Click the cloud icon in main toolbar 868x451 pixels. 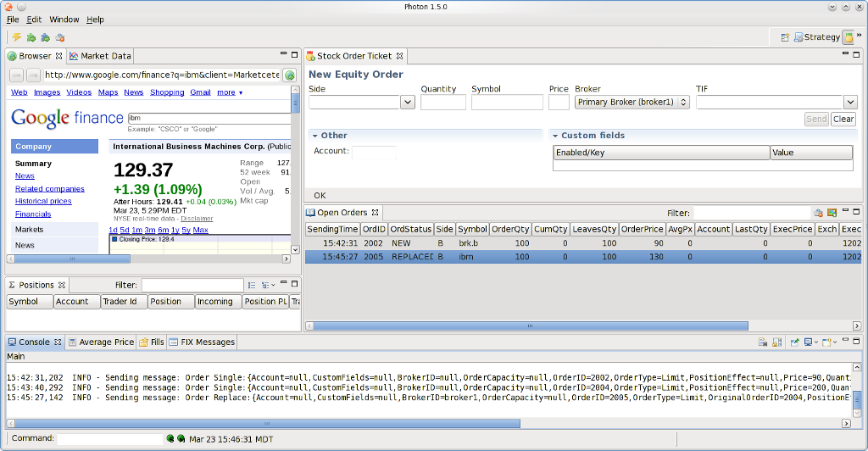tap(59, 37)
